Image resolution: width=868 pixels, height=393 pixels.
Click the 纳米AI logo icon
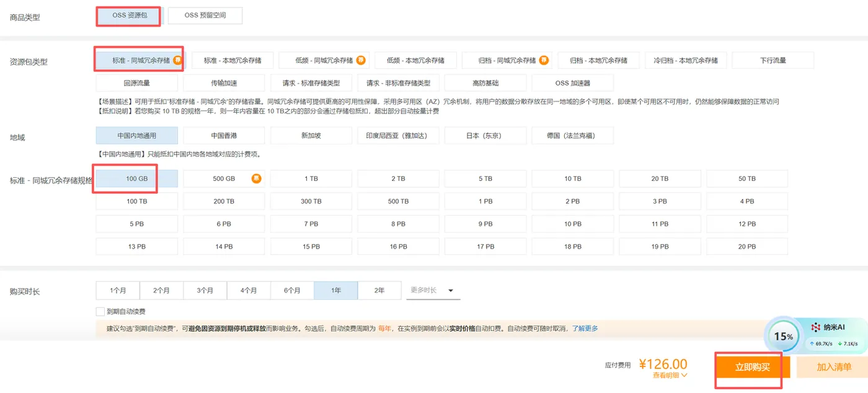coord(815,327)
